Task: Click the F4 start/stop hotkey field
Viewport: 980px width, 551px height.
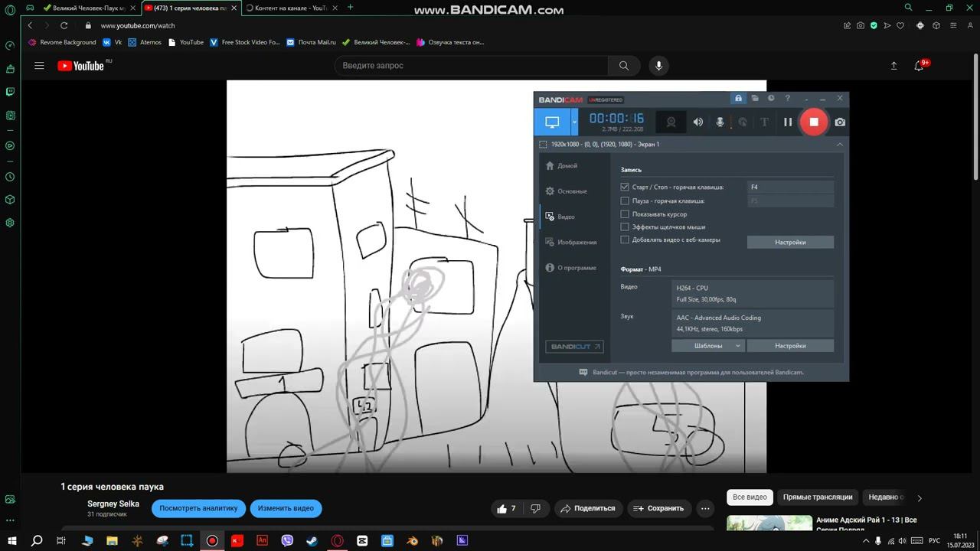Action: [790, 187]
